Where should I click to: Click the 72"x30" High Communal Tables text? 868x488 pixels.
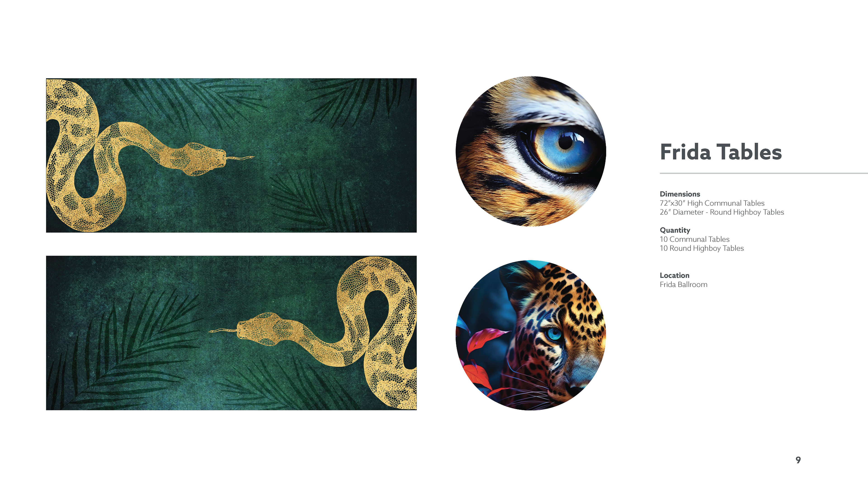[x=712, y=203]
